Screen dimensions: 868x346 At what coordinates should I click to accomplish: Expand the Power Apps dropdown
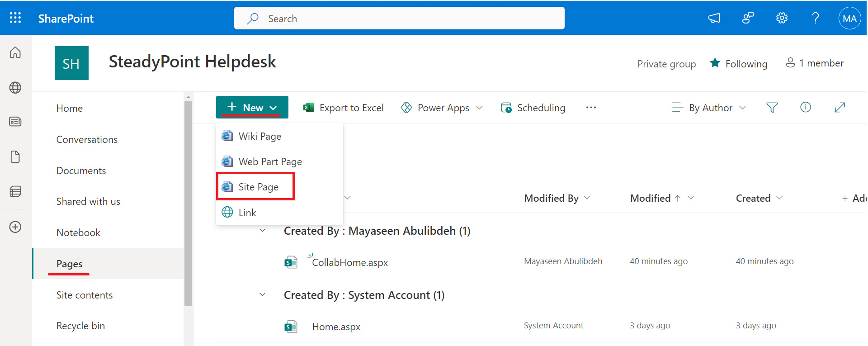[x=442, y=108]
